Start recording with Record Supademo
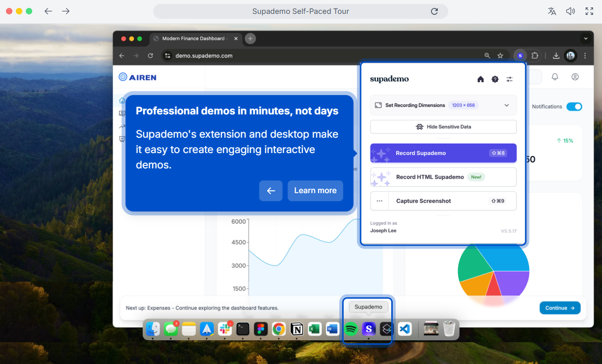Viewport: 602px width, 364px height. tap(443, 153)
